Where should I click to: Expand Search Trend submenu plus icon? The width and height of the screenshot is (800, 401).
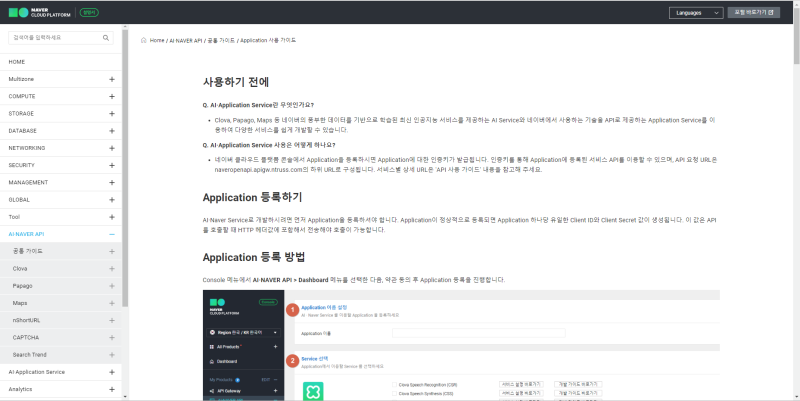[x=112, y=355]
